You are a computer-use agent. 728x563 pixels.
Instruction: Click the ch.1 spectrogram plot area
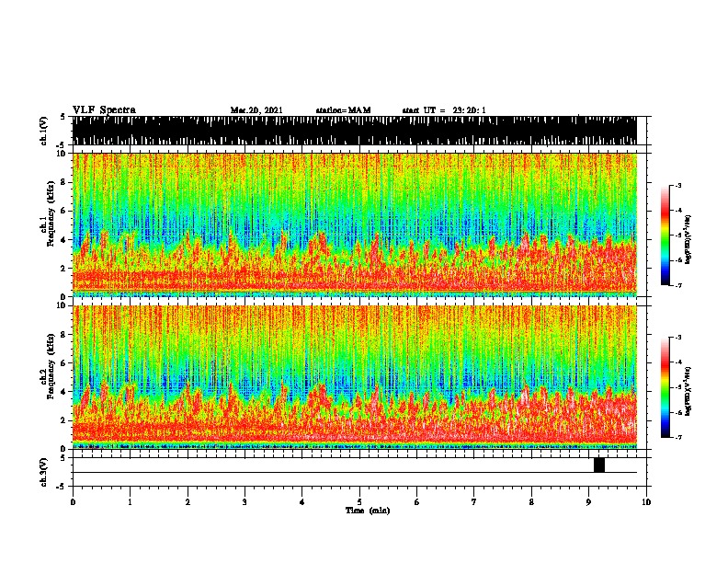(354, 224)
